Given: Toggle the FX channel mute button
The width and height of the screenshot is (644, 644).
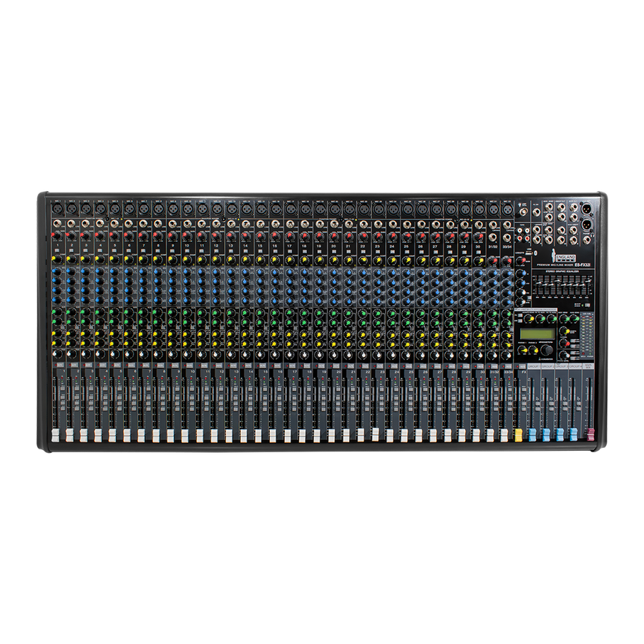Looking at the screenshot, I should tap(522, 366).
